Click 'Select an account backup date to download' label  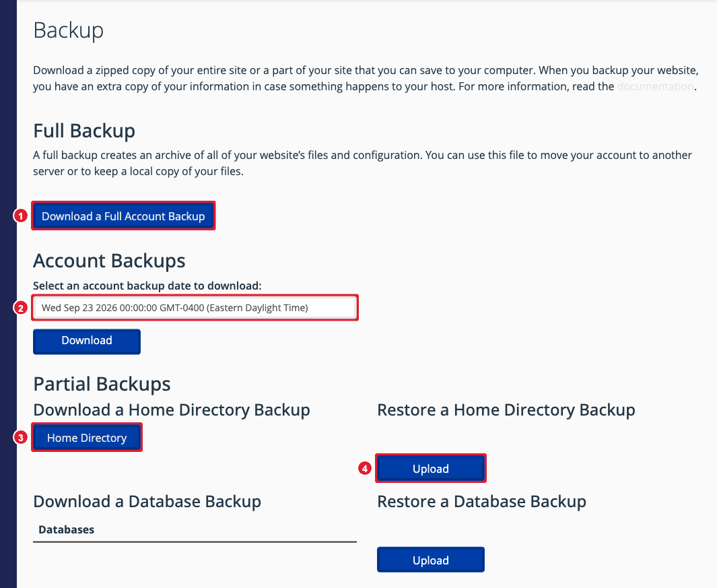pos(147,286)
